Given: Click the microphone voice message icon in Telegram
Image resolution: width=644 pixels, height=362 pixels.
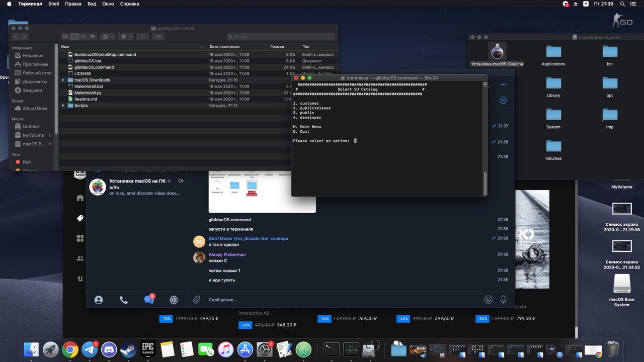Looking at the screenshot, I should 503,300.
